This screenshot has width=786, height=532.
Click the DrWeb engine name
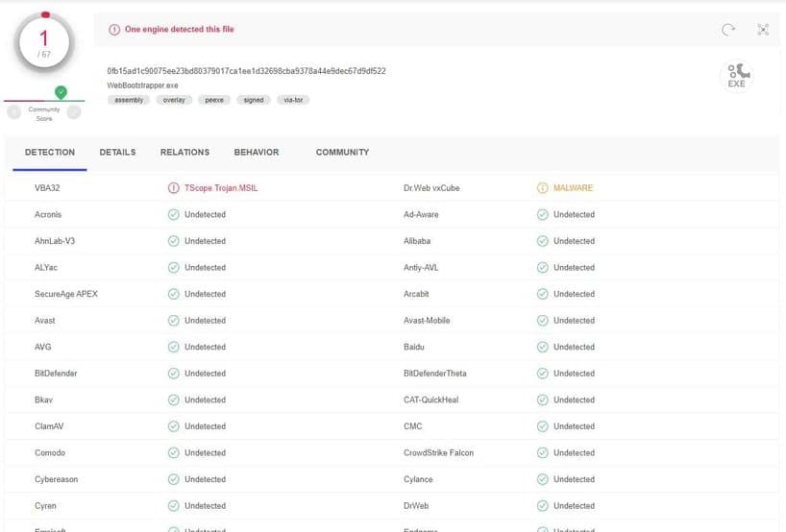click(x=416, y=506)
